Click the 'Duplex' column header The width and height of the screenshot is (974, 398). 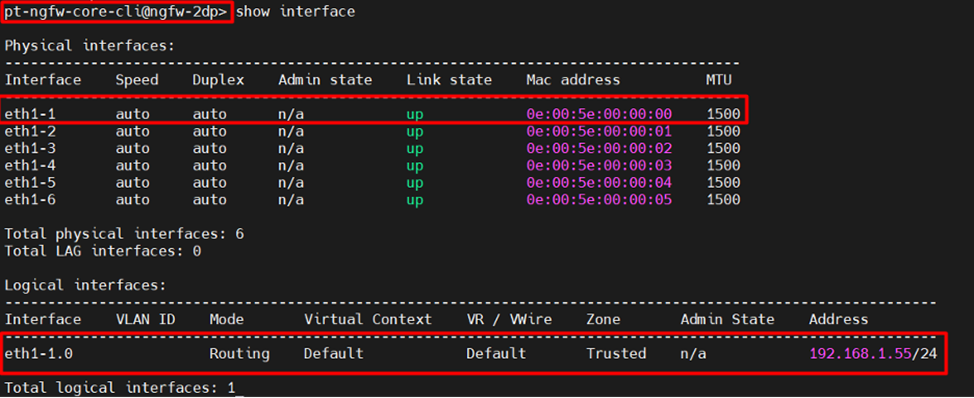pos(218,80)
